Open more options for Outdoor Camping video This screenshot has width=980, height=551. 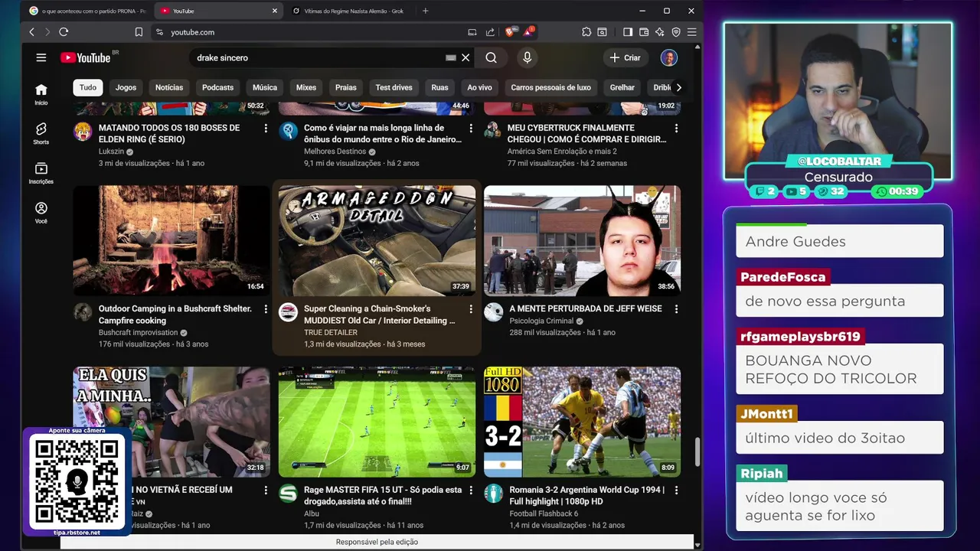point(266,309)
